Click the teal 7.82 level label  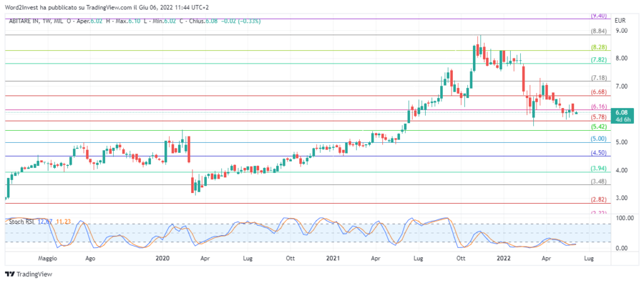(598, 60)
